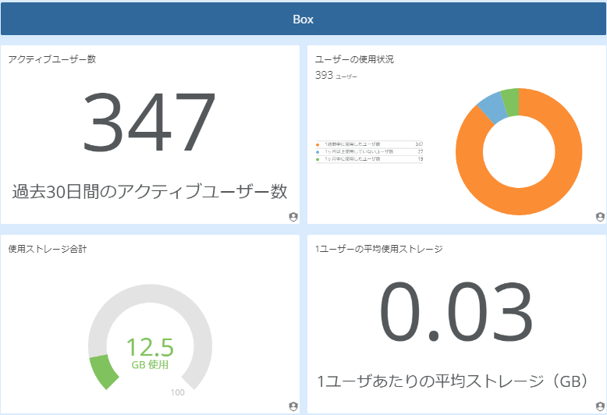Screen dimensions: 607x415
Task: Click the 0.03 average storage value
Action: [456, 314]
